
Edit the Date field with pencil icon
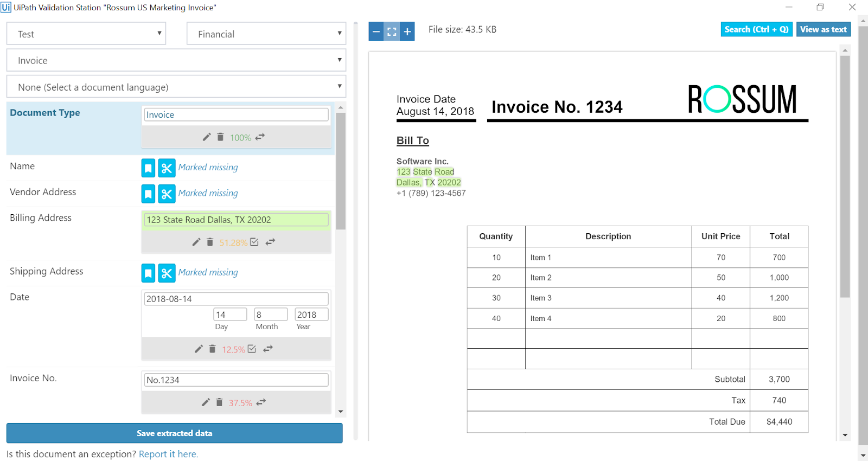[199, 349]
